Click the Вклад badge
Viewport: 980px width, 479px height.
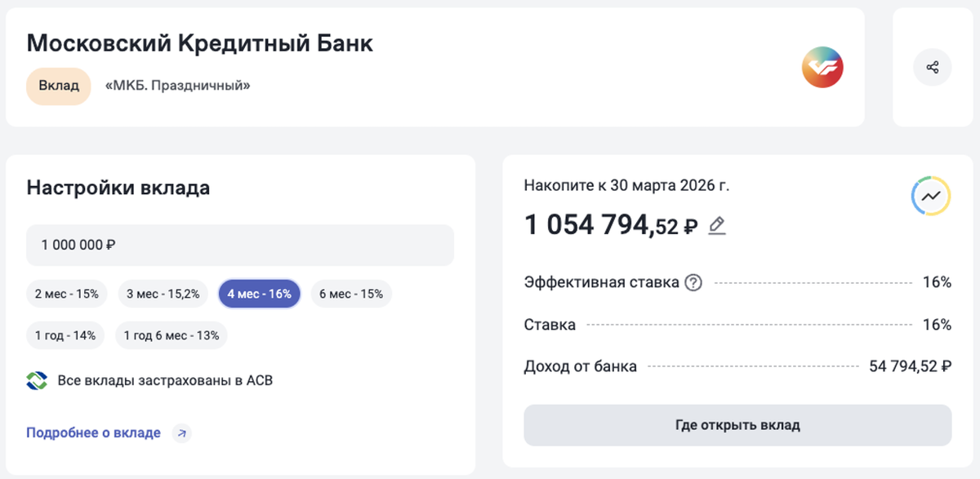[x=58, y=86]
